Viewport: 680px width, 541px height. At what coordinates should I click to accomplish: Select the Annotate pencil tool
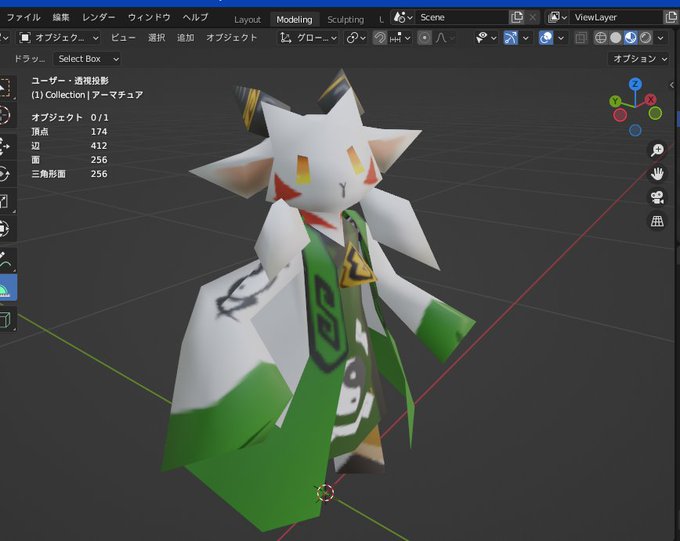(x=5, y=260)
